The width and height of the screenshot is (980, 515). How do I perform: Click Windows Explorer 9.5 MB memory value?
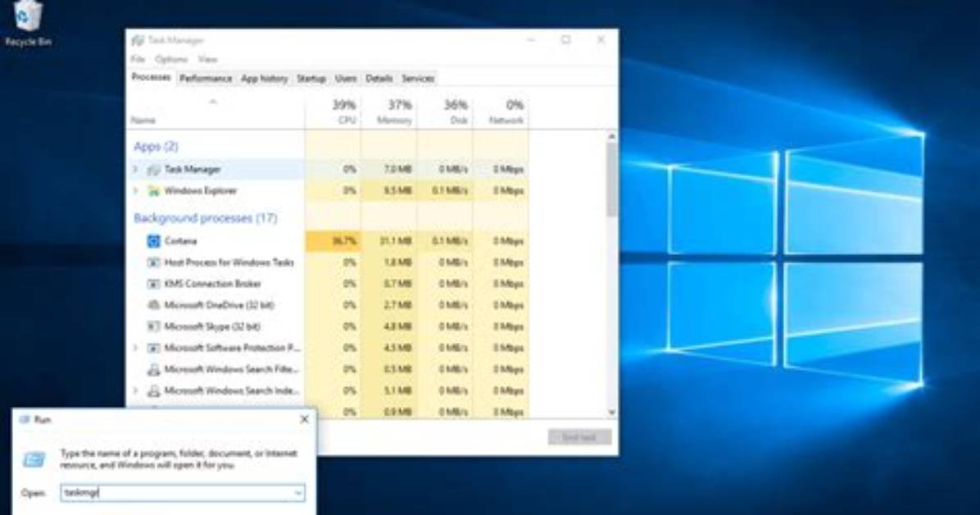point(398,191)
